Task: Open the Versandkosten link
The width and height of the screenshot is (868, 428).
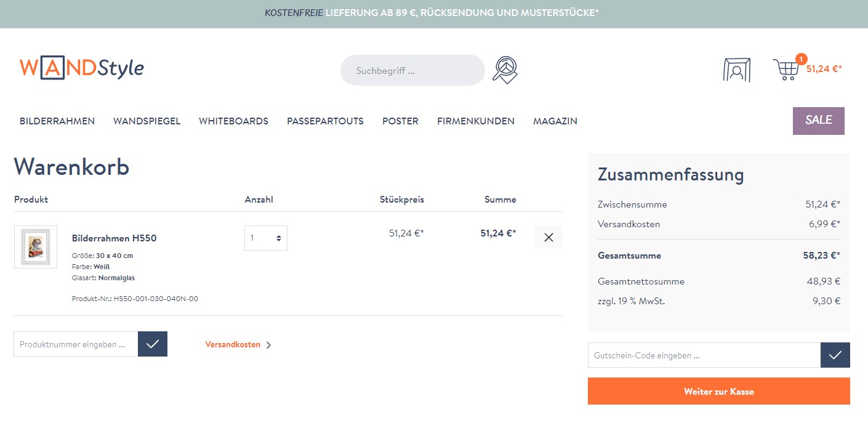Action: [x=233, y=345]
